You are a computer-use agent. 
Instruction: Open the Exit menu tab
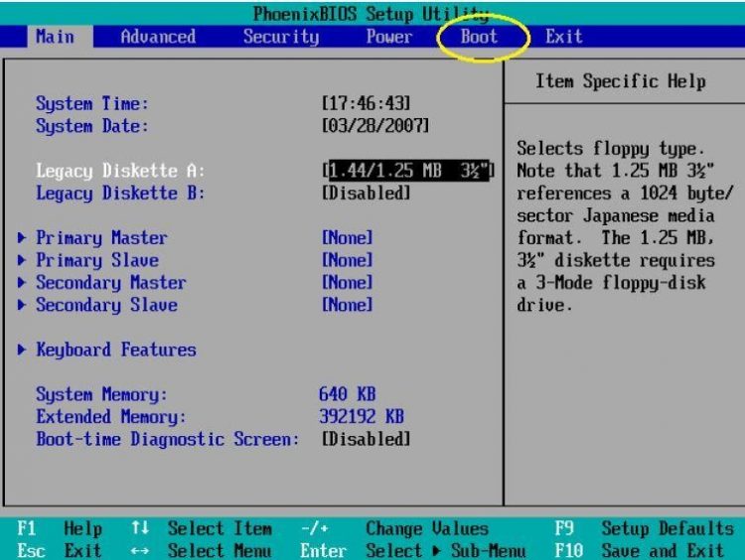tap(563, 37)
